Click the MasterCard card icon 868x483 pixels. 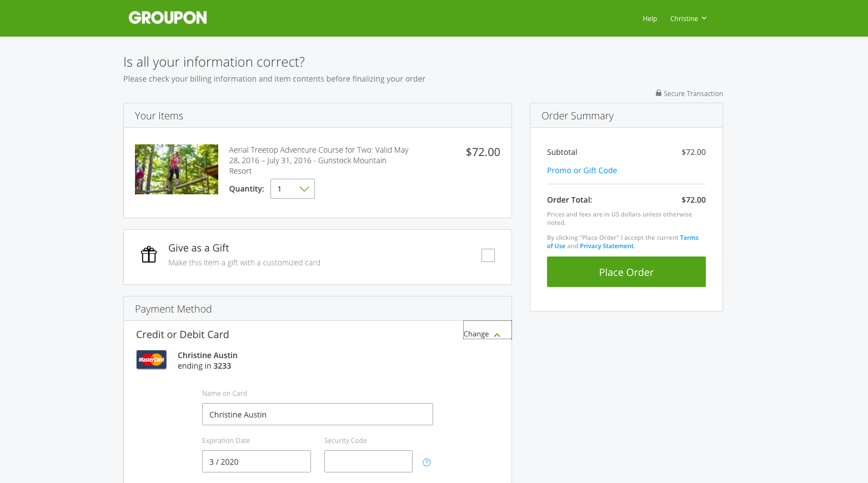[152, 360]
